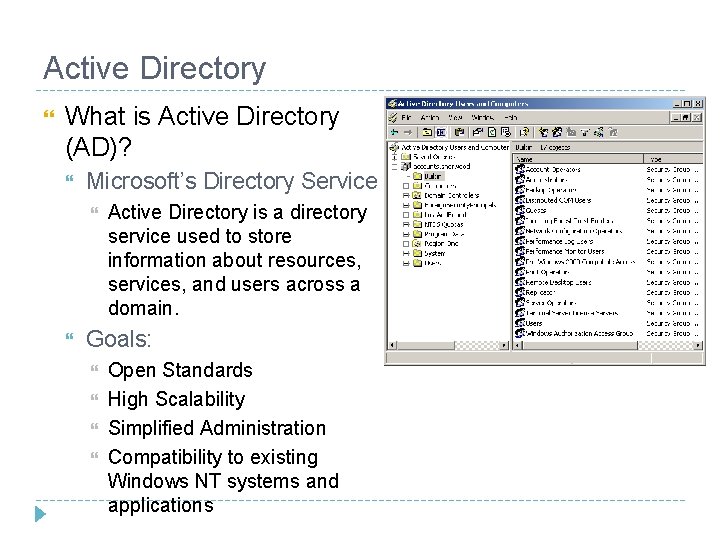Click the Forward arrow toolbar icon

point(407,132)
